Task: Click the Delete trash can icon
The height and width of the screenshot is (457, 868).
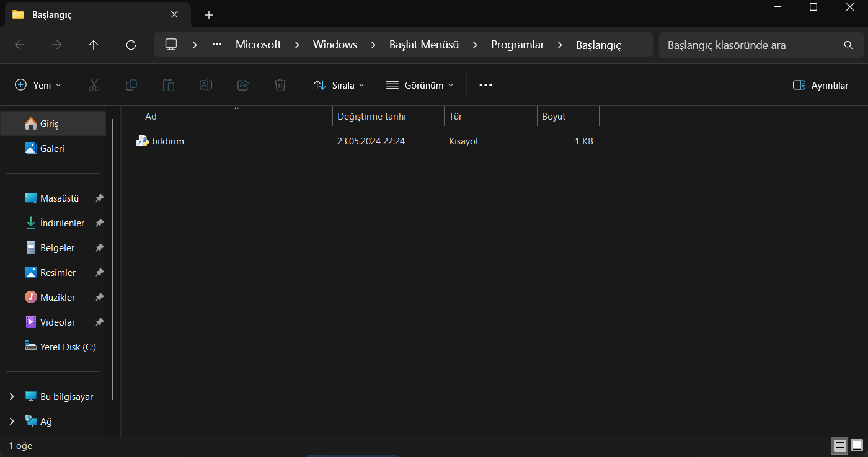Action: 280,85
